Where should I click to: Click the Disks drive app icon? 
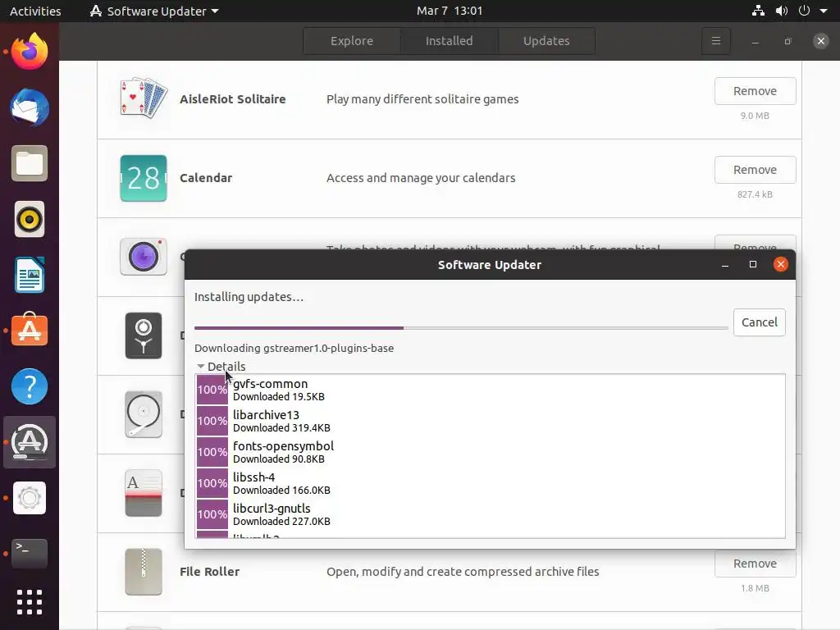[x=143, y=414]
